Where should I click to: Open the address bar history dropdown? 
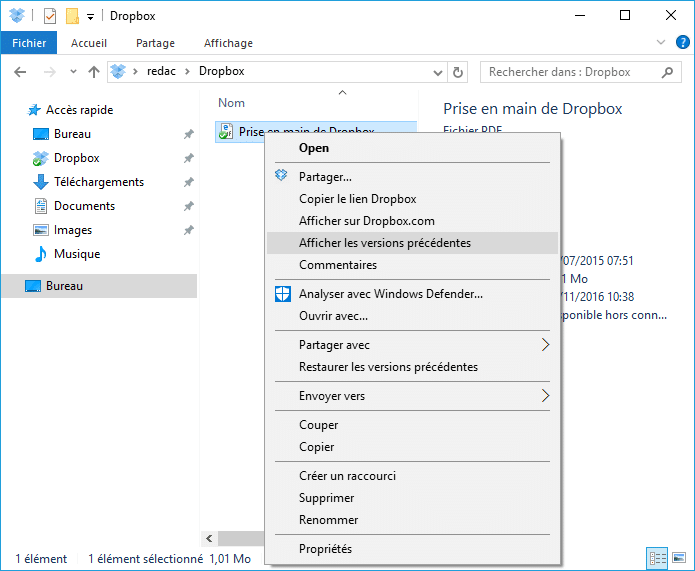(x=437, y=72)
